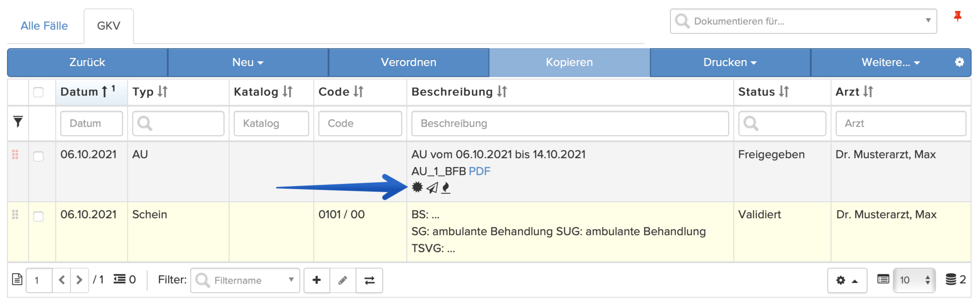Open the Neu dropdown menu
The image size is (980, 302).
(248, 62)
